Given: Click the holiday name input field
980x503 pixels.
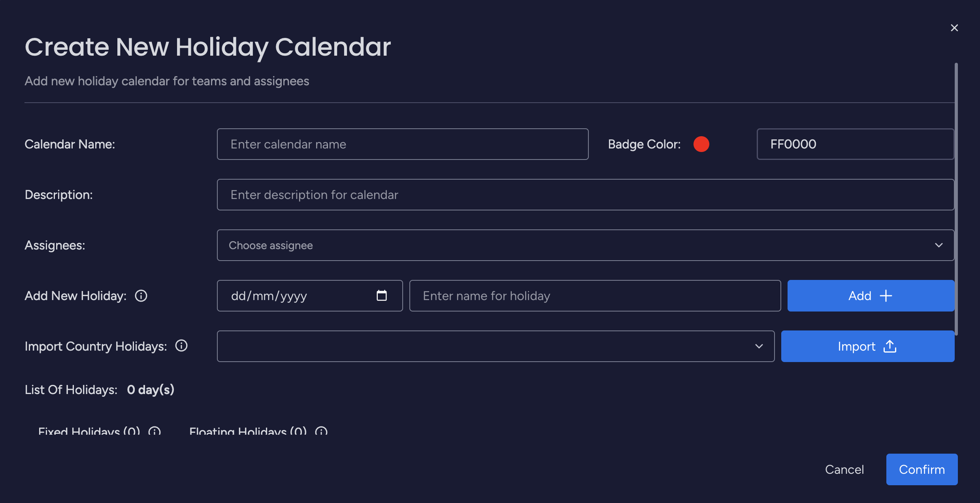Looking at the screenshot, I should [595, 296].
